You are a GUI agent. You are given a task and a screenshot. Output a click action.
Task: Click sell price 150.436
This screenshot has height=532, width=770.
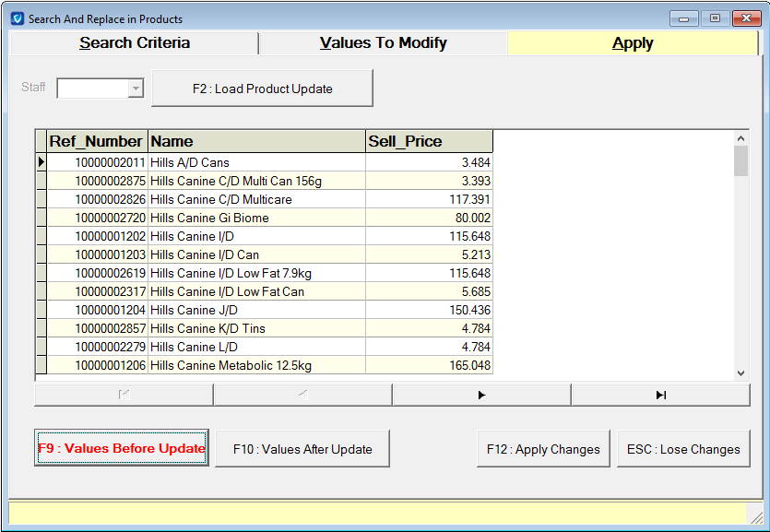429,310
